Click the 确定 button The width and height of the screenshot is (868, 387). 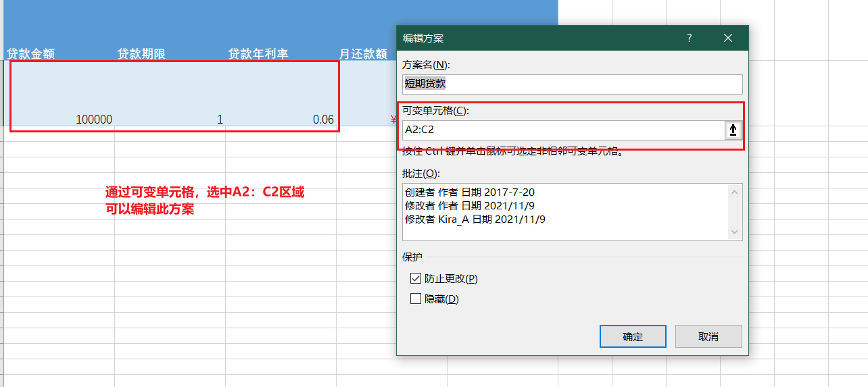(x=633, y=336)
